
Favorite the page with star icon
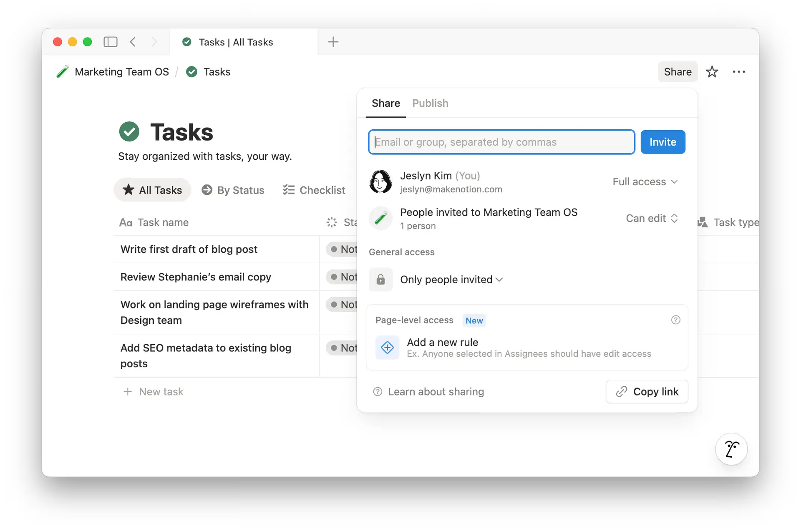712,72
